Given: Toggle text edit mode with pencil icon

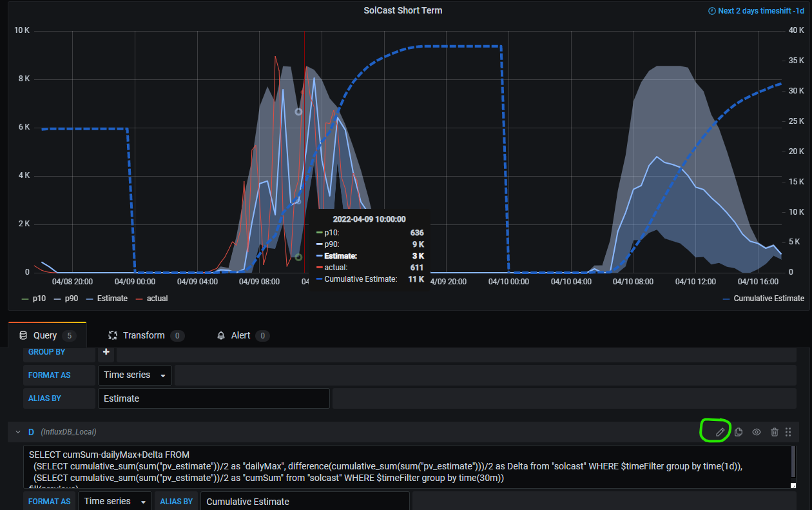Looking at the screenshot, I should point(720,432).
